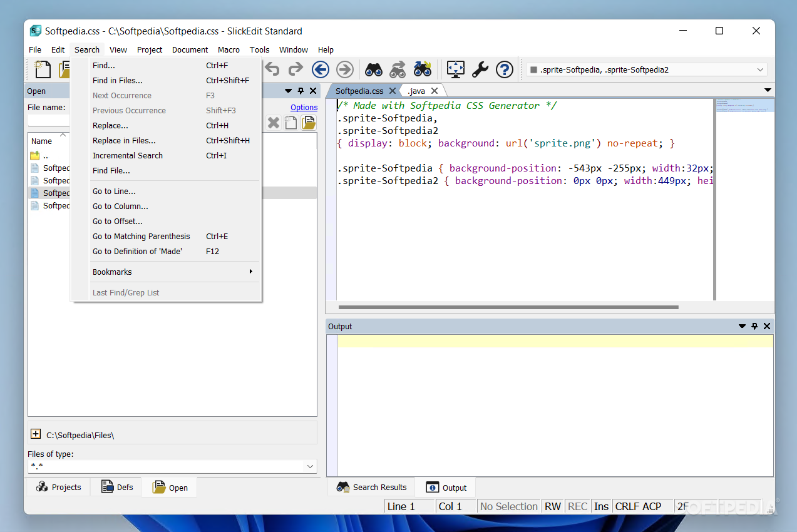Switch to the Projects tab

(x=59, y=487)
